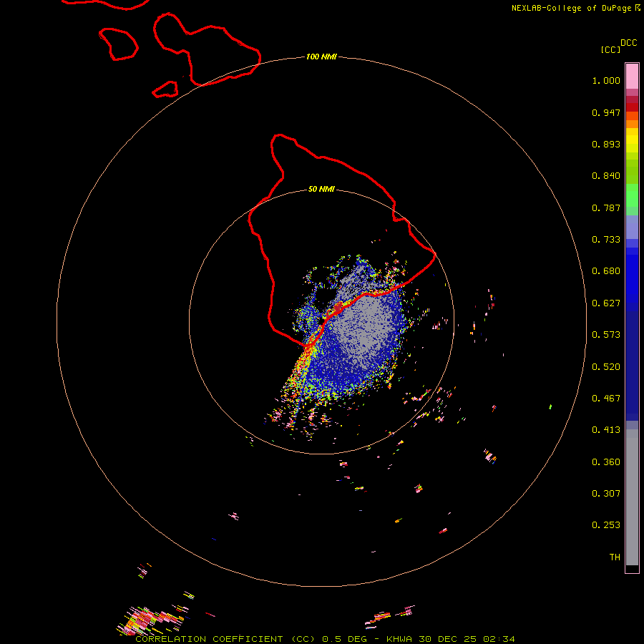Pick the gray band near 0.307
This screenshot has width=644, height=644.
pos(632,501)
